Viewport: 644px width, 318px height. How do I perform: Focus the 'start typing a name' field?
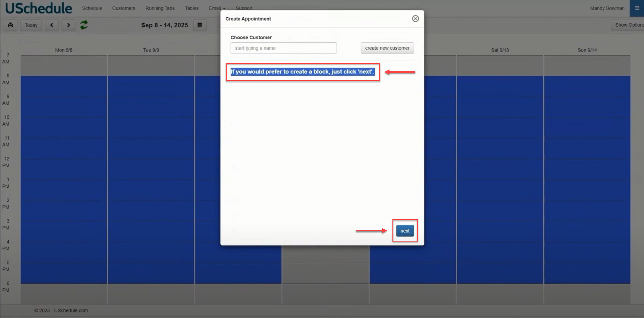pyautogui.click(x=283, y=48)
